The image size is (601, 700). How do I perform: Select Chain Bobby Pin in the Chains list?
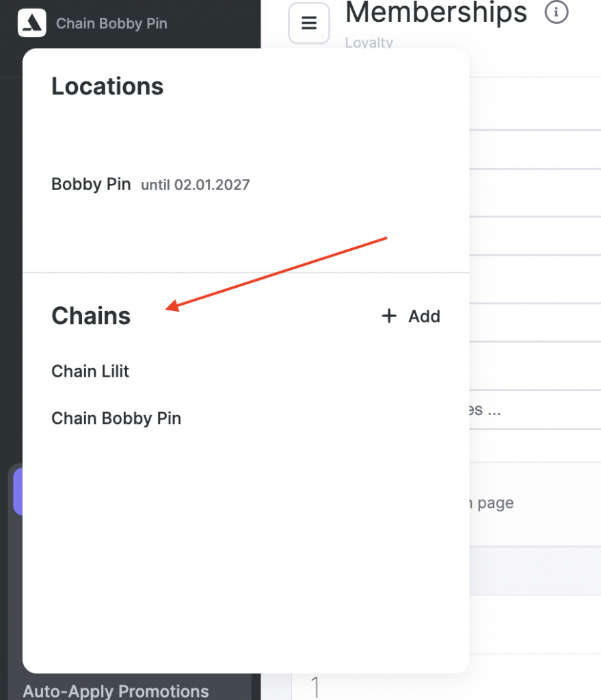tap(116, 418)
